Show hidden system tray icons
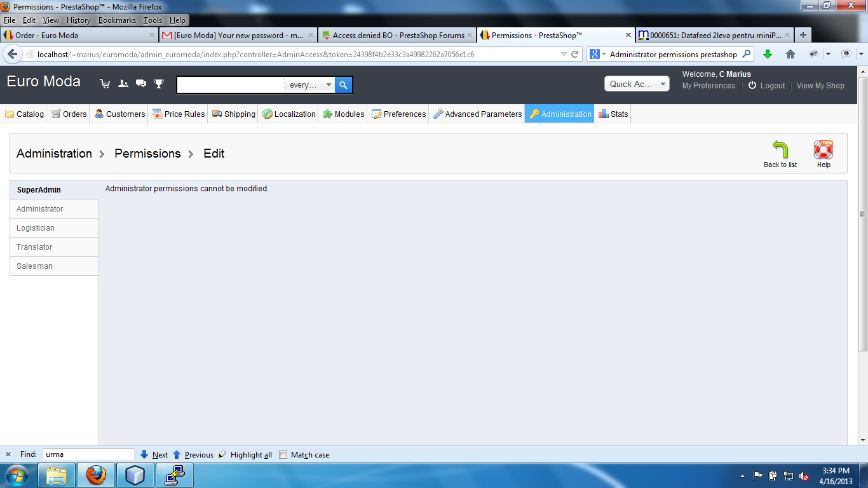868x488 pixels. [x=743, y=476]
